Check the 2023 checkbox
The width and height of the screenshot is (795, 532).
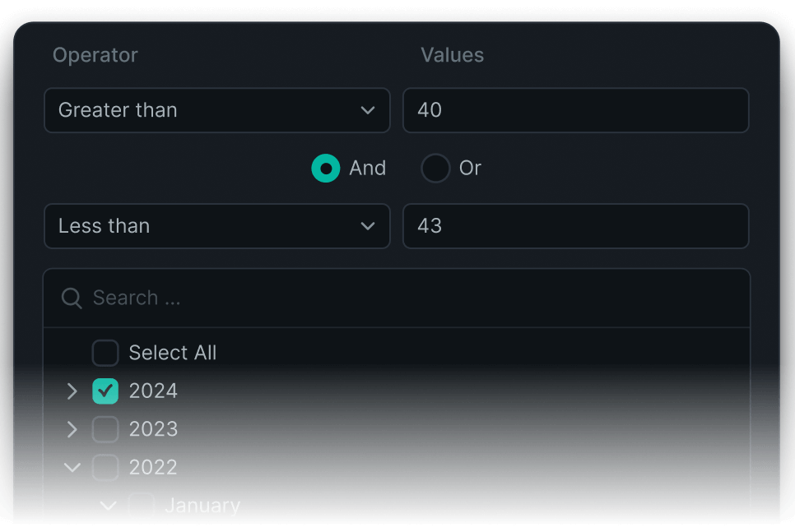coord(105,429)
